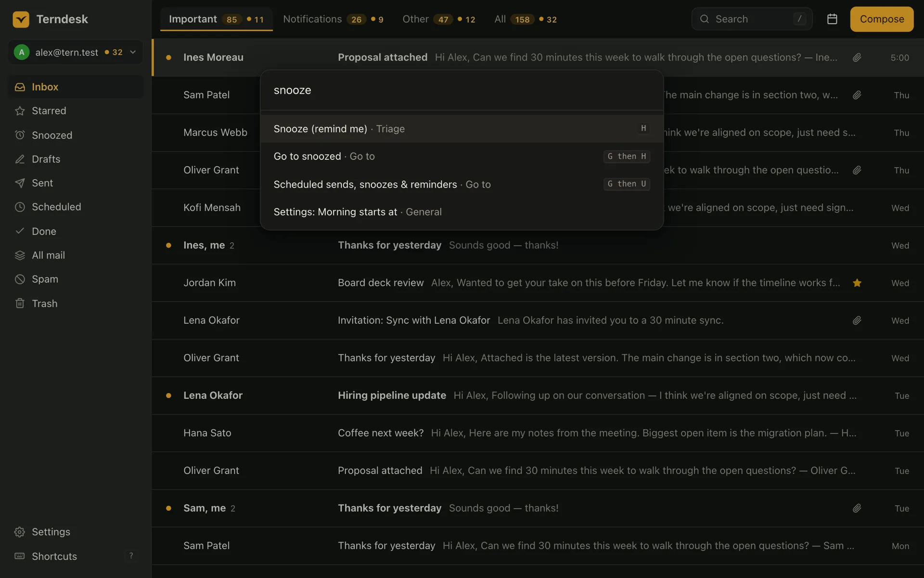Image resolution: width=924 pixels, height=578 pixels.
Task: Toggle the unread dot on Hiring pipeline update
Action: click(x=168, y=395)
